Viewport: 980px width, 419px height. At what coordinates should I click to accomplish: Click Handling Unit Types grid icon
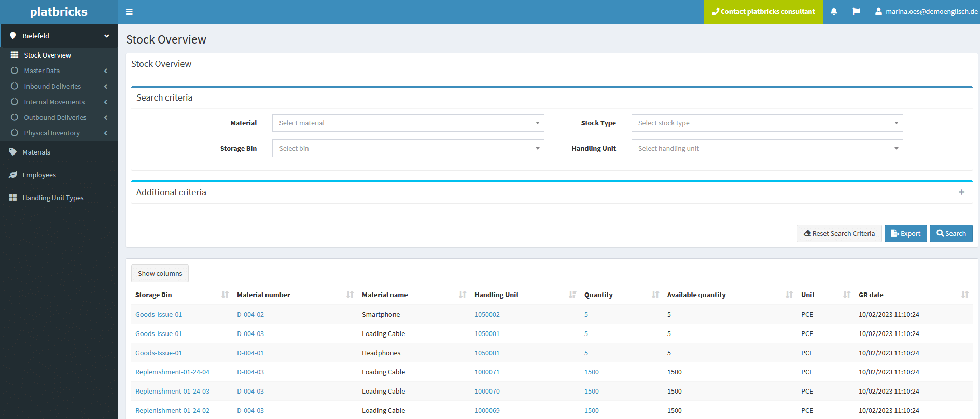tap(13, 198)
